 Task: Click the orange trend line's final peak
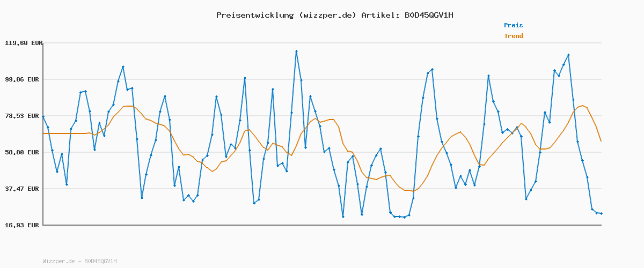[x=582, y=106]
